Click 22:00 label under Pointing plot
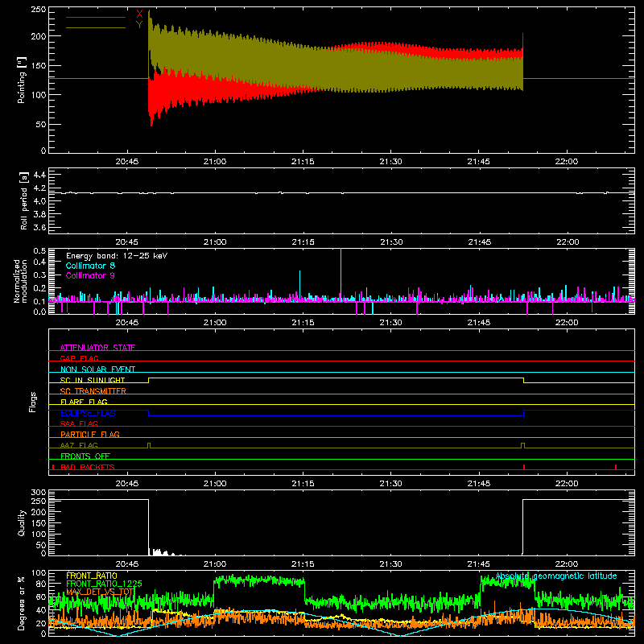644x644 pixels. pyautogui.click(x=567, y=162)
